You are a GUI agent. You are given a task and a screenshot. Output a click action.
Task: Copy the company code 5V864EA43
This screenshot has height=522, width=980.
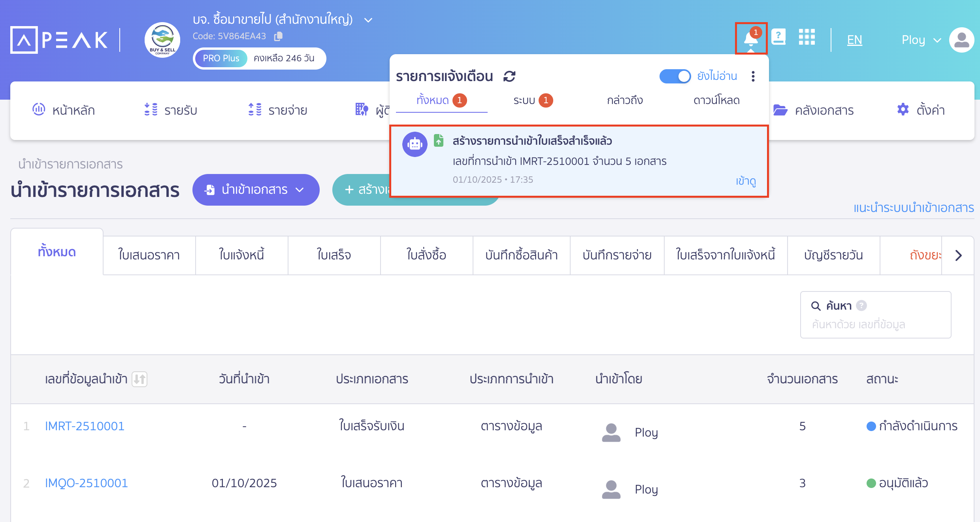coord(278,36)
